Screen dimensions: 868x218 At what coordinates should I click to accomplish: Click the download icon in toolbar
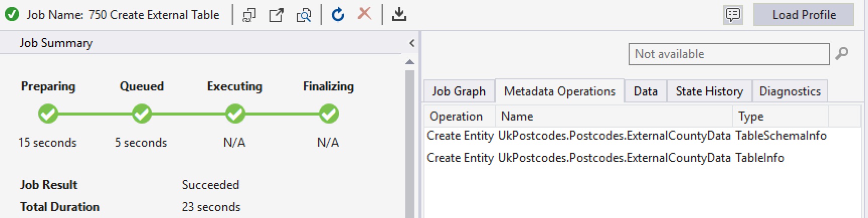(399, 15)
